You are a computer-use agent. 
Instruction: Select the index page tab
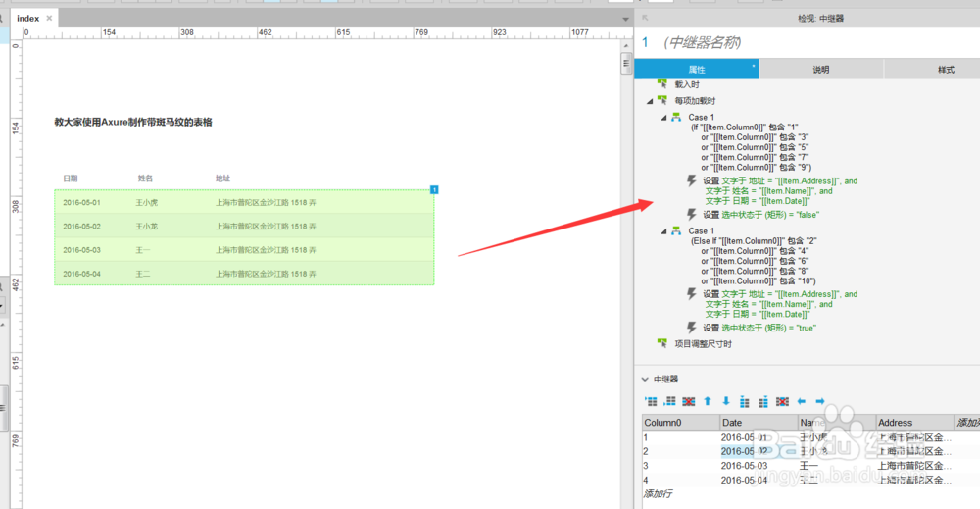[x=27, y=18]
